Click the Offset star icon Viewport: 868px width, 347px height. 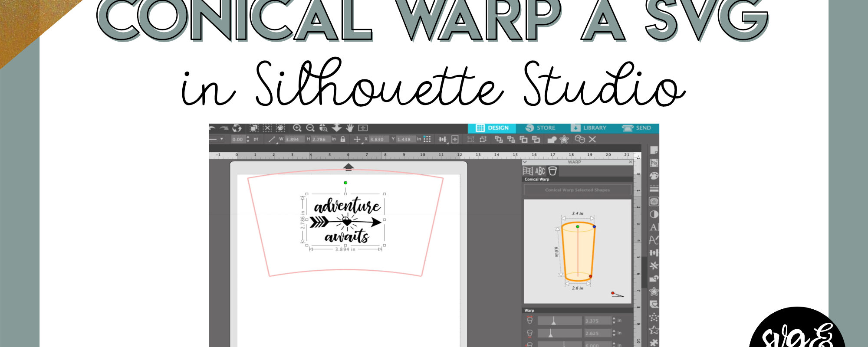tap(564, 139)
